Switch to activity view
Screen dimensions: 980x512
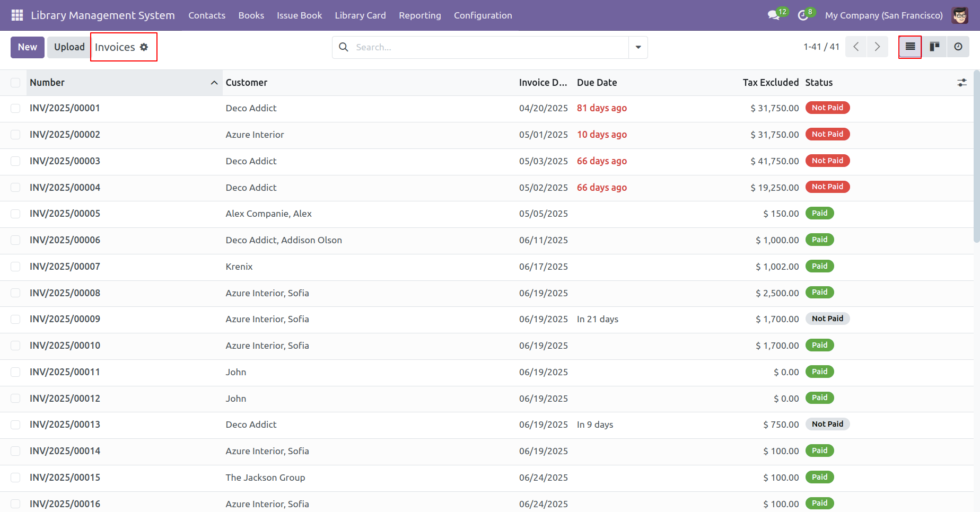(958, 47)
